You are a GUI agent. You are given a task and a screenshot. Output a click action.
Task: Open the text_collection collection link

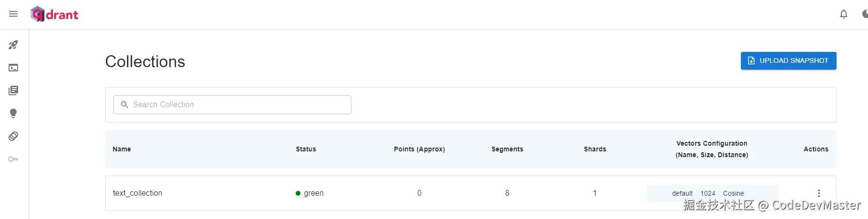[137, 193]
